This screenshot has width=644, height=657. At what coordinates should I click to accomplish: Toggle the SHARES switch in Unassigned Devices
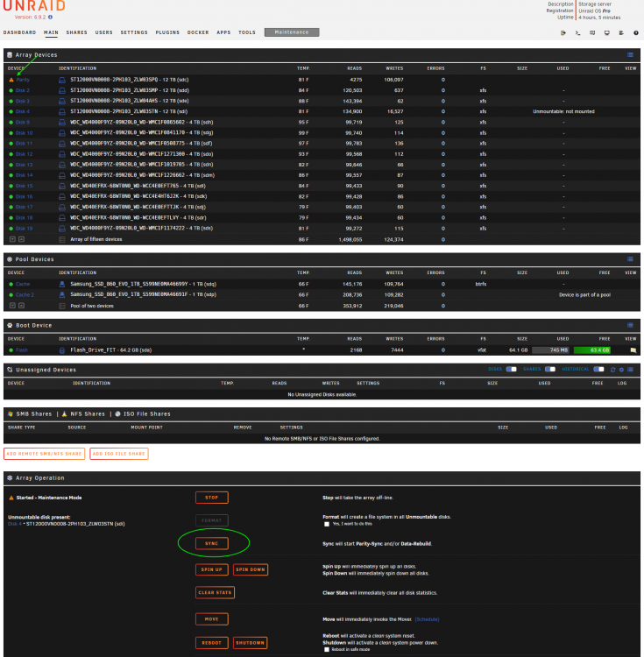click(x=550, y=369)
